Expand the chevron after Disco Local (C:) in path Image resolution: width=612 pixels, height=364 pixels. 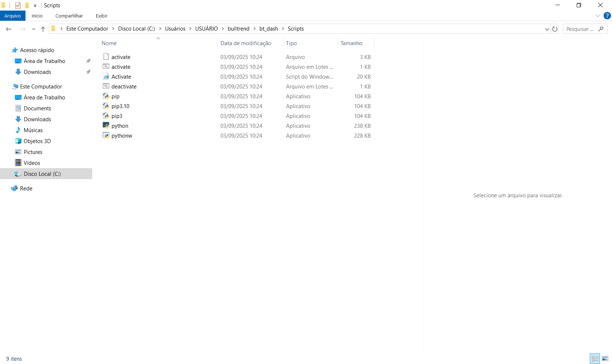[x=160, y=29]
